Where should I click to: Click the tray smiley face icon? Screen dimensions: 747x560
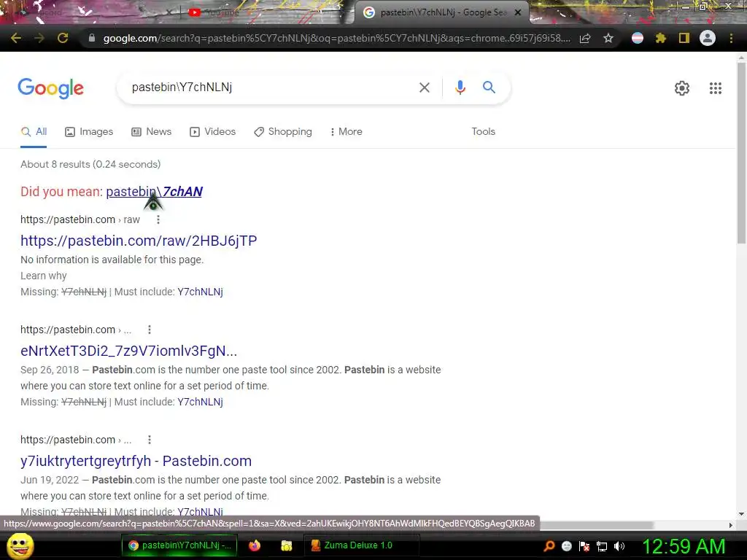[566, 546]
